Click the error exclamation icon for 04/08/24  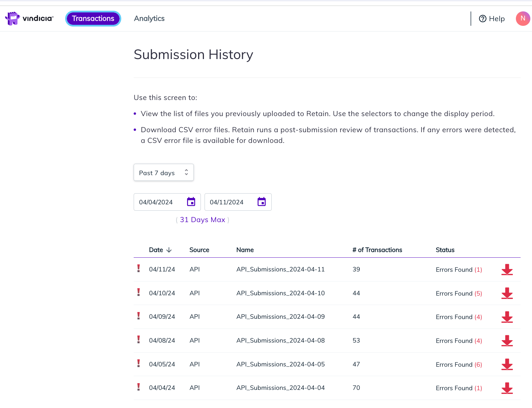pyautogui.click(x=138, y=339)
